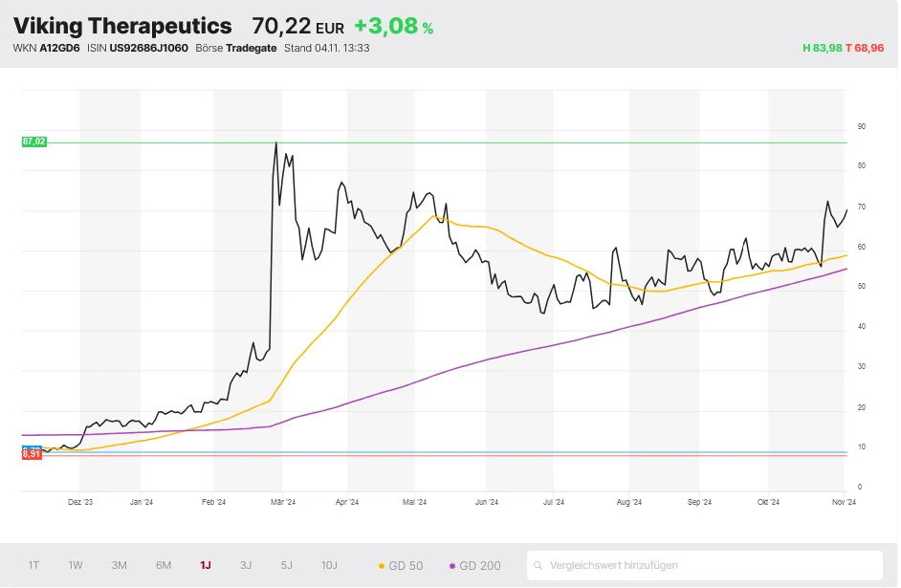Show the 5J chart

285,565
